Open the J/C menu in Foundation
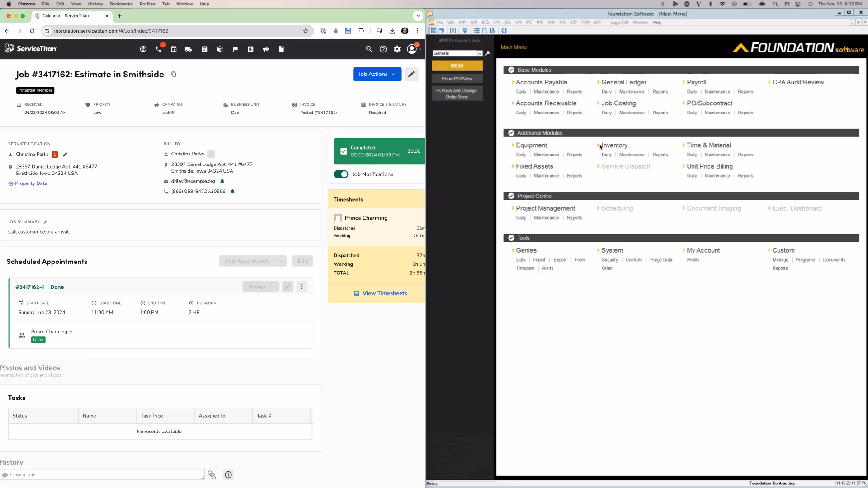Image resolution: width=868 pixels, height=488 pixels. click(529, 22)
